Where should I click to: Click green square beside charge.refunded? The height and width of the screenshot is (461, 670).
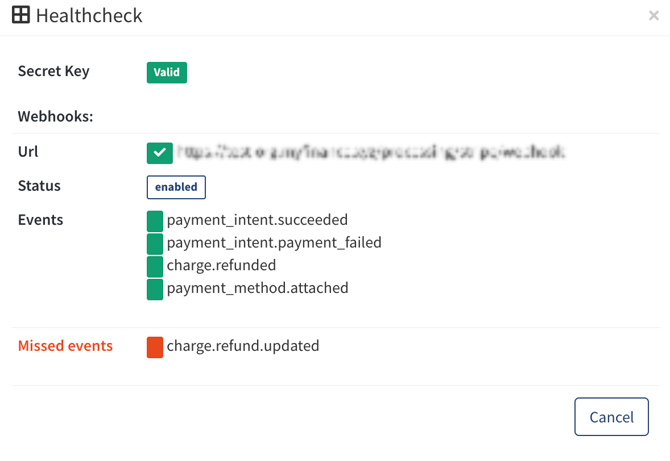(x=155, y=266)
